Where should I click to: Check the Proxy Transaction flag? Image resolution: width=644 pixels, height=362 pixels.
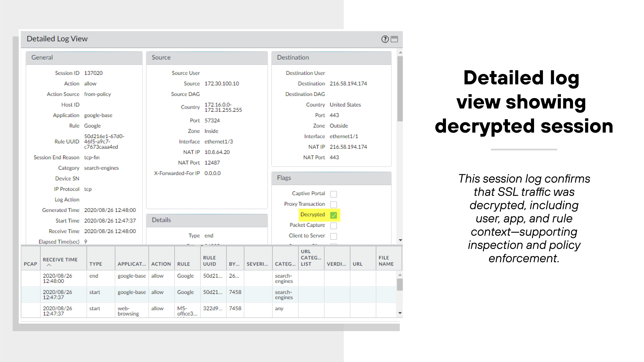point(334,205)
